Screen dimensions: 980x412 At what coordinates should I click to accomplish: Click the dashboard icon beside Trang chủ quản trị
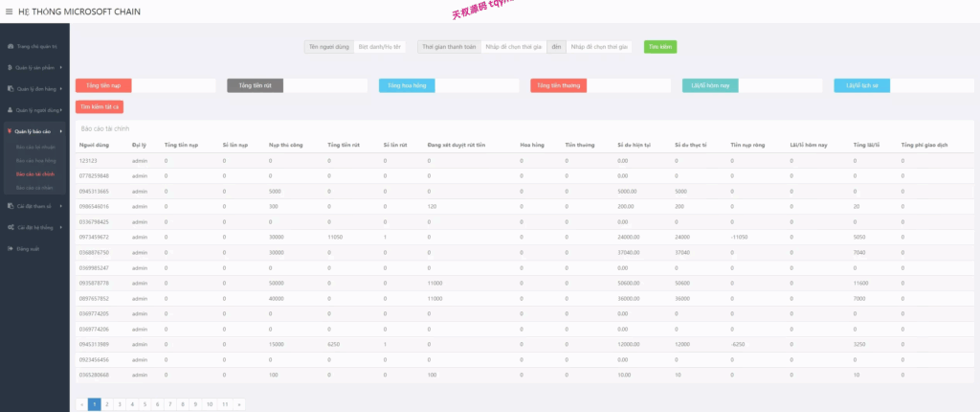[x=10, y=47]
